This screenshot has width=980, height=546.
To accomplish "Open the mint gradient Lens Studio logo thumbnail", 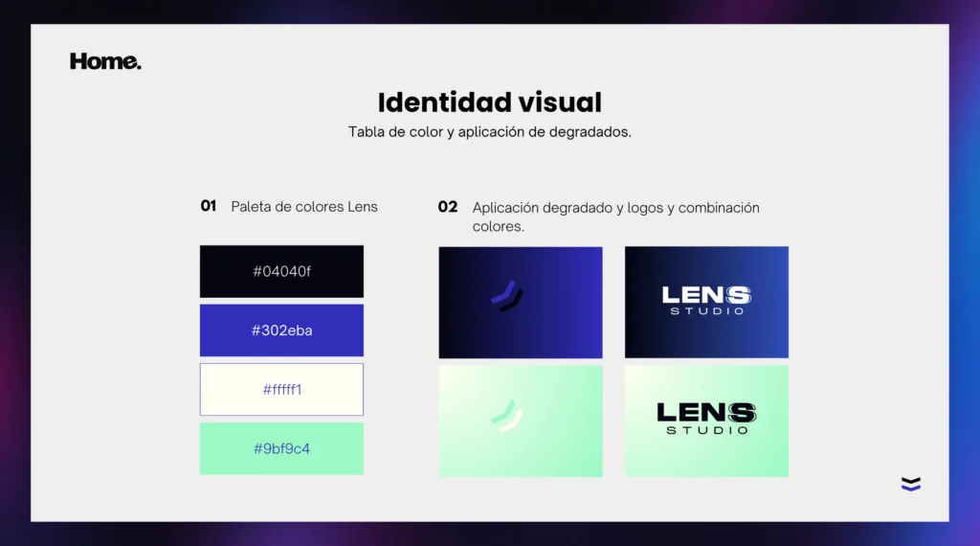I will (x=707, y=421).
